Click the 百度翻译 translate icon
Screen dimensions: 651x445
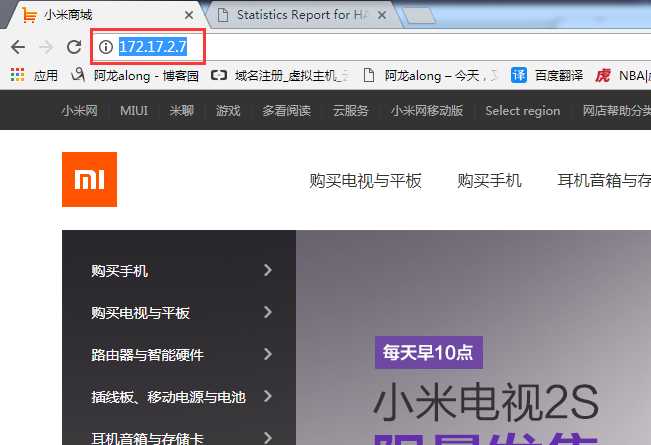[519, 75]
